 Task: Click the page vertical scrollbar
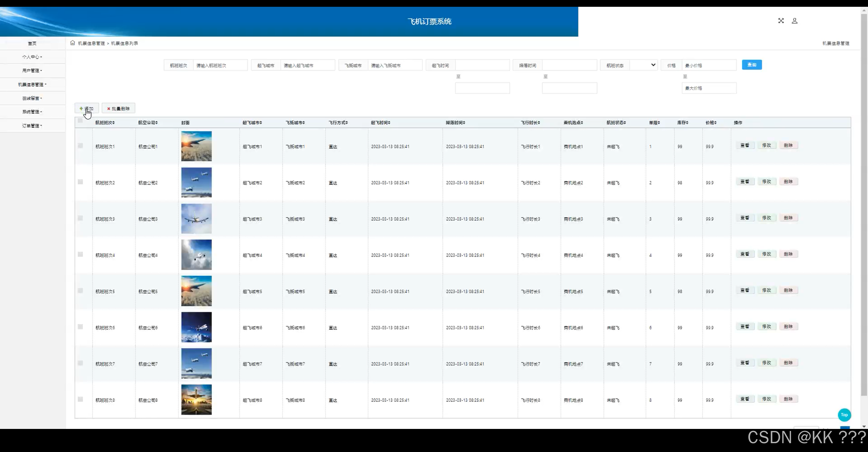click(x=864, y=204)
